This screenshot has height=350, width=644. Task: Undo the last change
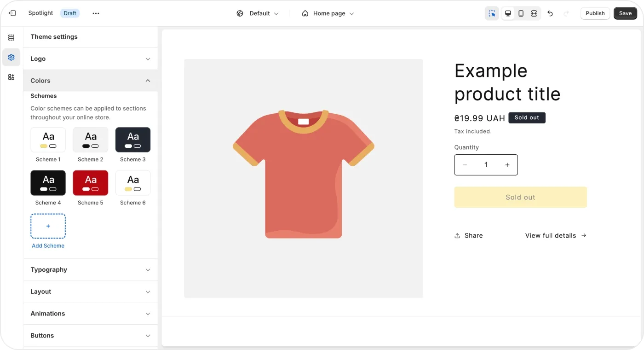coord(550,13)
